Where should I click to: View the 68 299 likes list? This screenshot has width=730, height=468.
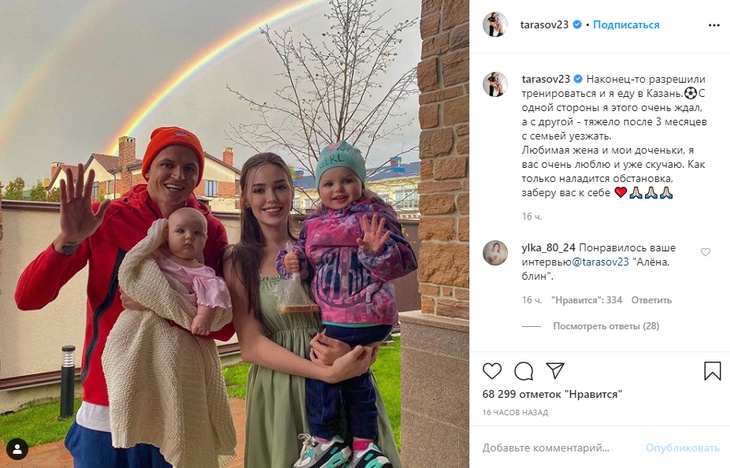tap(552, 394)
